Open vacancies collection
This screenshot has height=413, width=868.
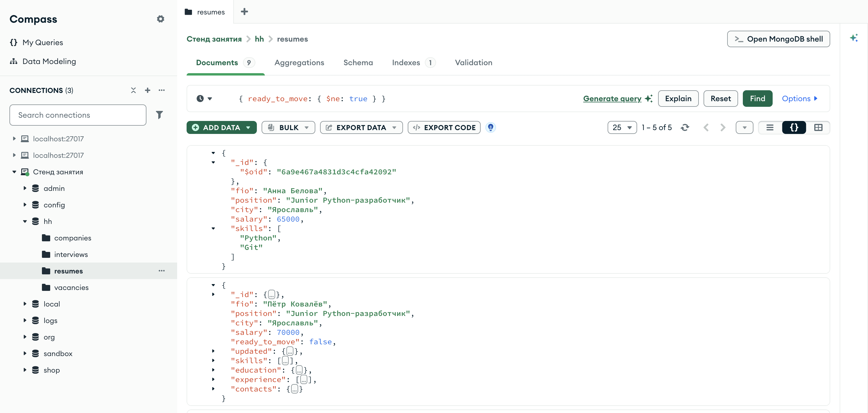click(x=71, y=287)
